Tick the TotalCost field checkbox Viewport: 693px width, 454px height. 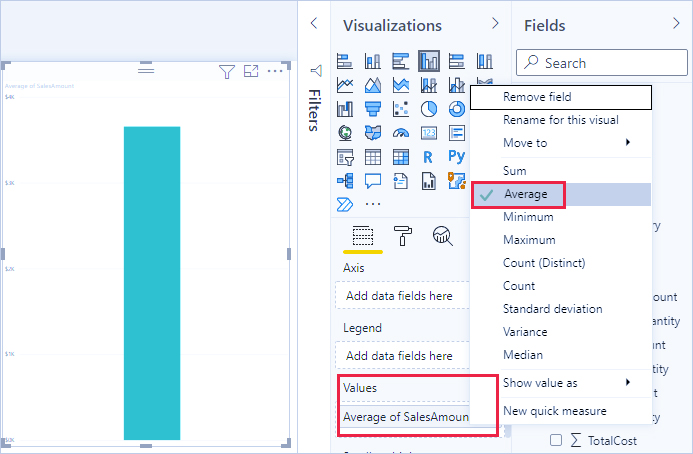(x=556, y=440)
